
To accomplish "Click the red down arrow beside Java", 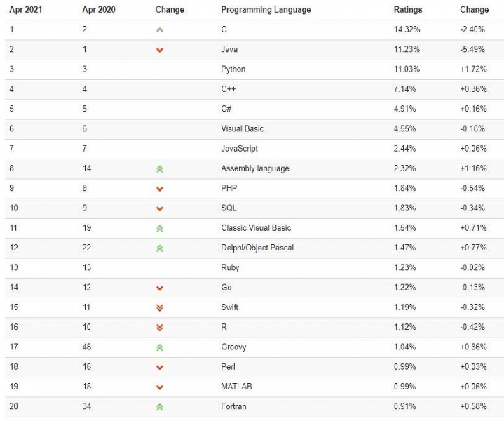I will (160, 50).
